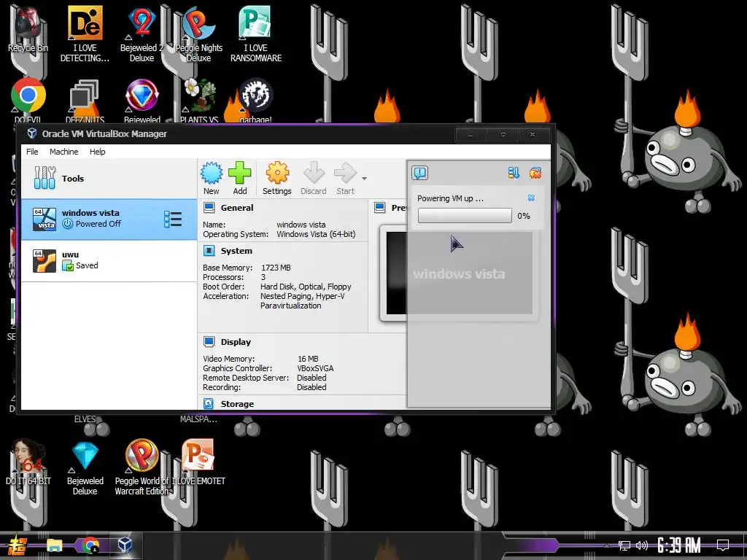This screenshot has width=747, height=560.
Task: Select the windows vista virtual machine
Action: (x=109, y=219)
